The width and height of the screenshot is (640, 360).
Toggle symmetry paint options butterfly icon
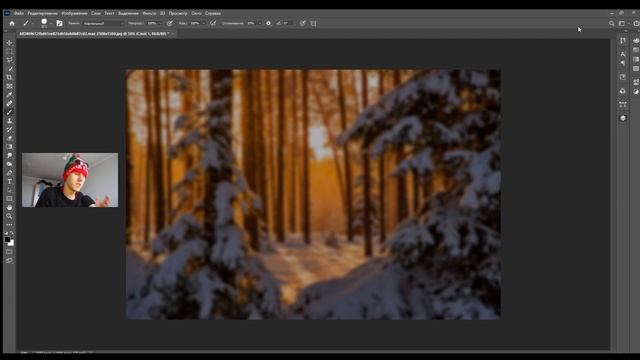313,23
